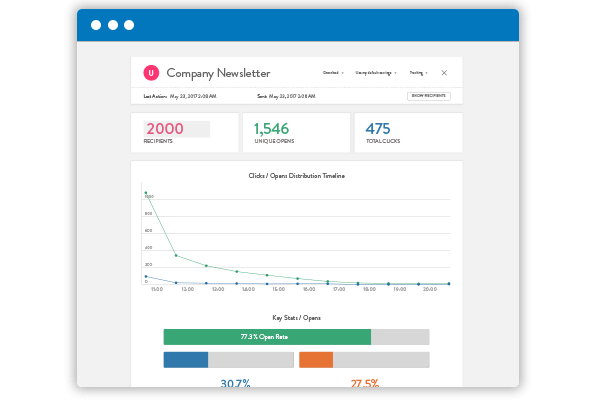Open the Download dropdown
Viewport: 600px width, 400px height.
pos(333,73)
